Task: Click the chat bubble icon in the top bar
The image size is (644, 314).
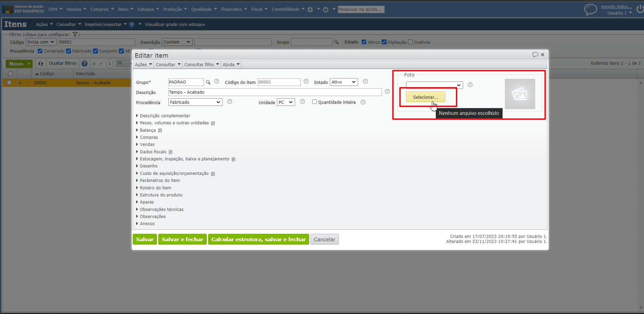Action: 590,9
